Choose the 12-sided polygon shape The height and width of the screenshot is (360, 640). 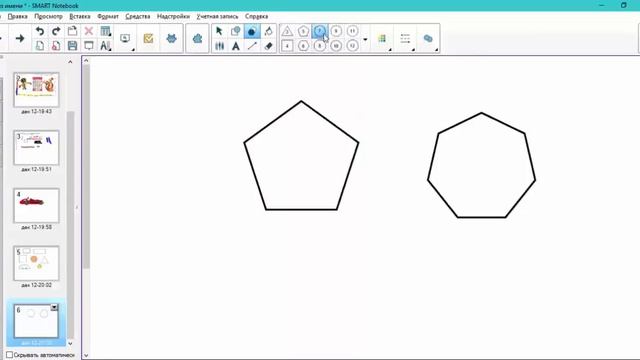click(x=352, y=46)
